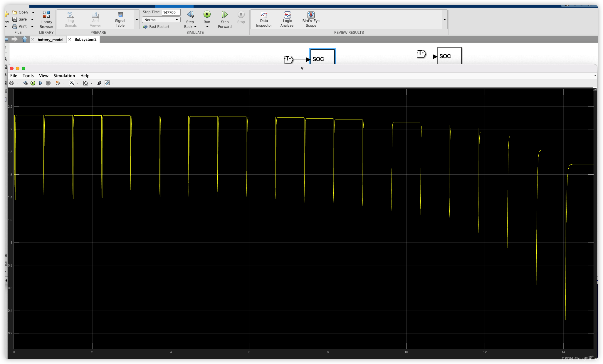Click highlight Simulink block icon
The height and width of the screenshot is (364, 603).
point(58,83)
